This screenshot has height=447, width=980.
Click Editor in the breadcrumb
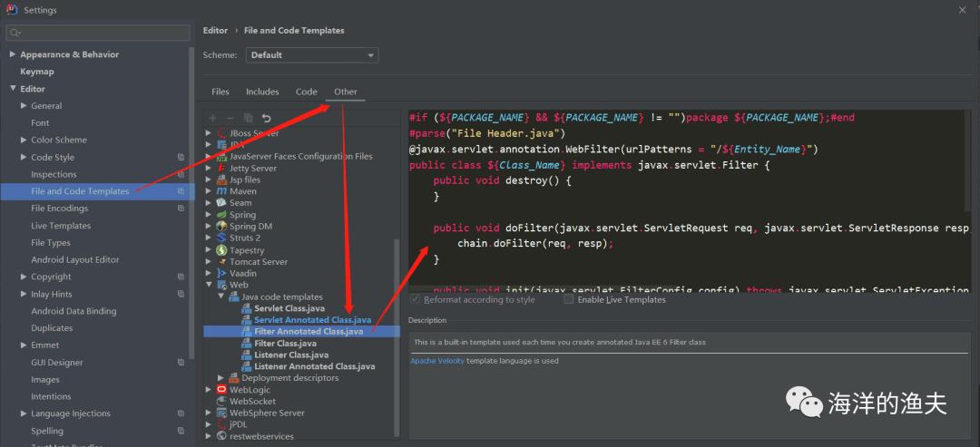click(x=215, y=30)
